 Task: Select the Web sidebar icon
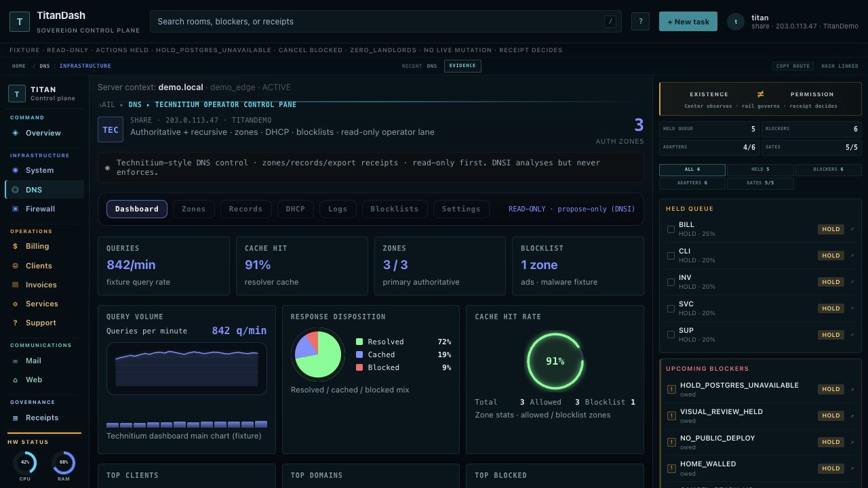point(15,380)
